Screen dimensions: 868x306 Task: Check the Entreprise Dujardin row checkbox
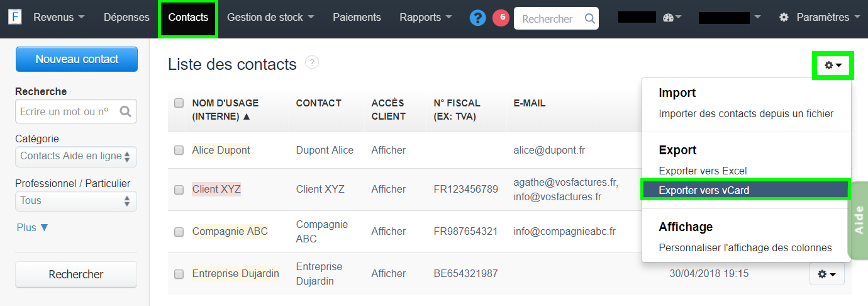pyautogui.click(x=179, y=274)
